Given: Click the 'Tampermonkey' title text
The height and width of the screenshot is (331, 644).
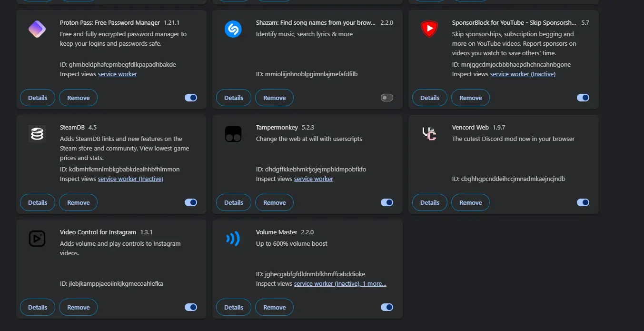Looking at the screenshot, I should (277, 127).
